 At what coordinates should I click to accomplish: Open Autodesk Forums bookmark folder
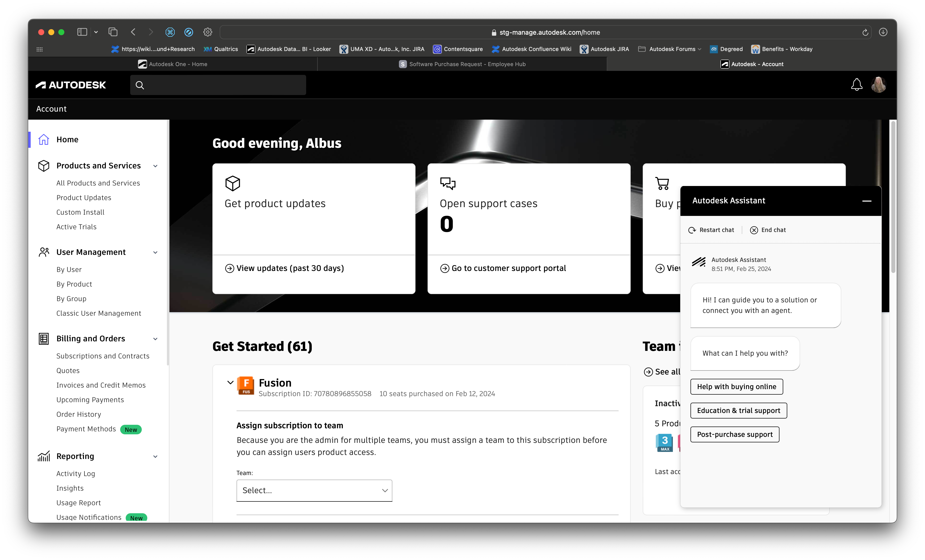669,49
